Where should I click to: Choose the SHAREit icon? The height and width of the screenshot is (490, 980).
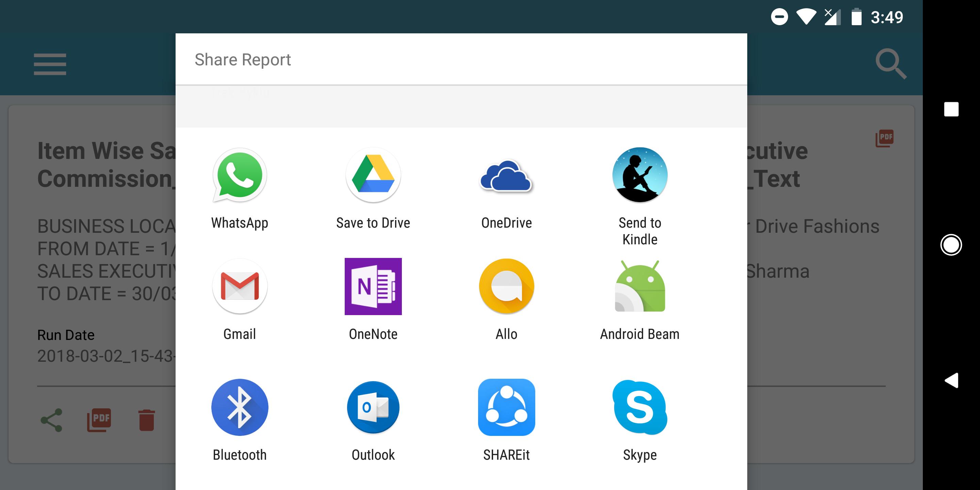click(x=506, y=407)
